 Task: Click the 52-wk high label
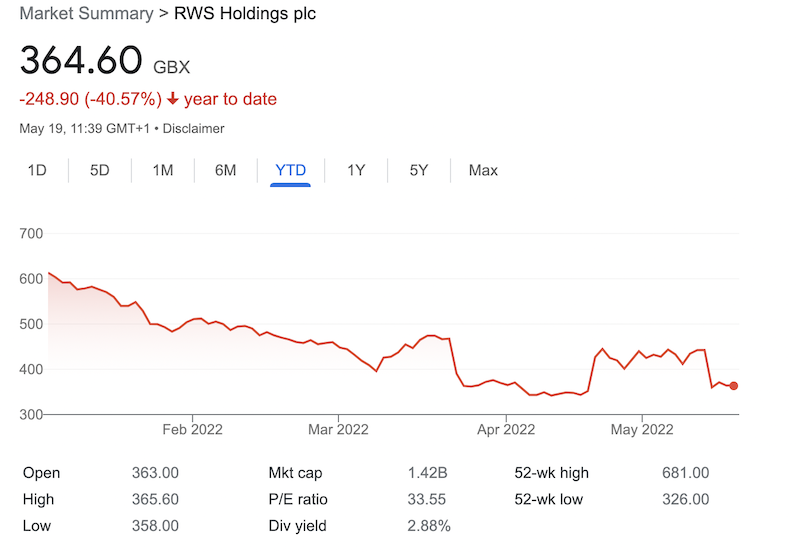[552, 473]
